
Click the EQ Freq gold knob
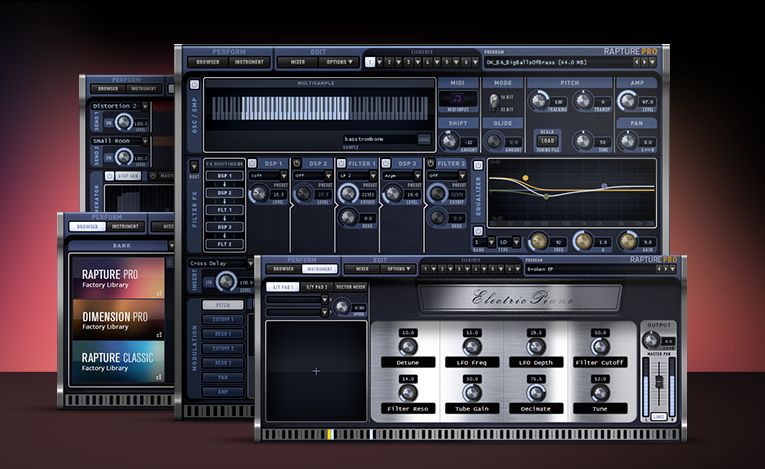coord(539,241)
